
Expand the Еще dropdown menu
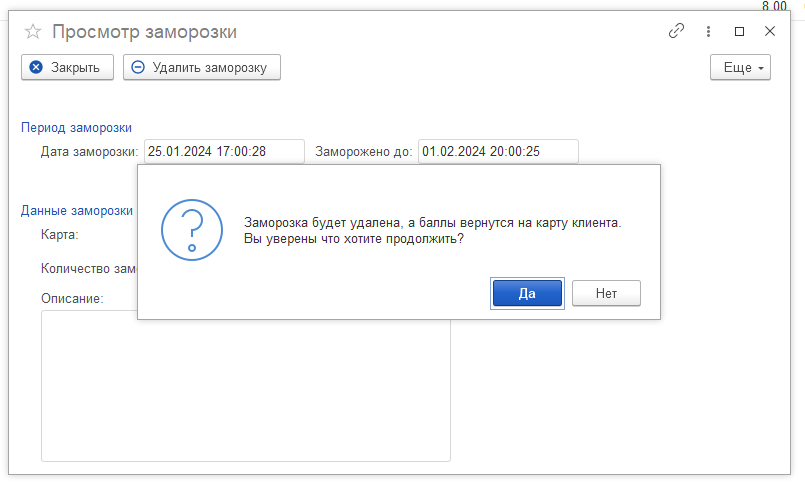tap(740, 67)
